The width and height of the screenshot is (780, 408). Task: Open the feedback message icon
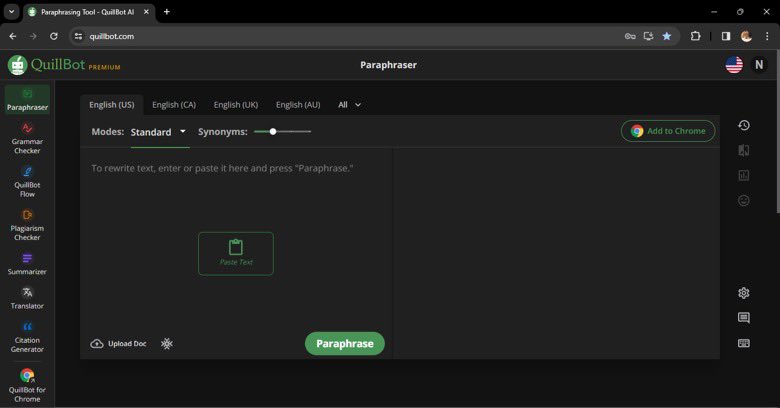744,318
